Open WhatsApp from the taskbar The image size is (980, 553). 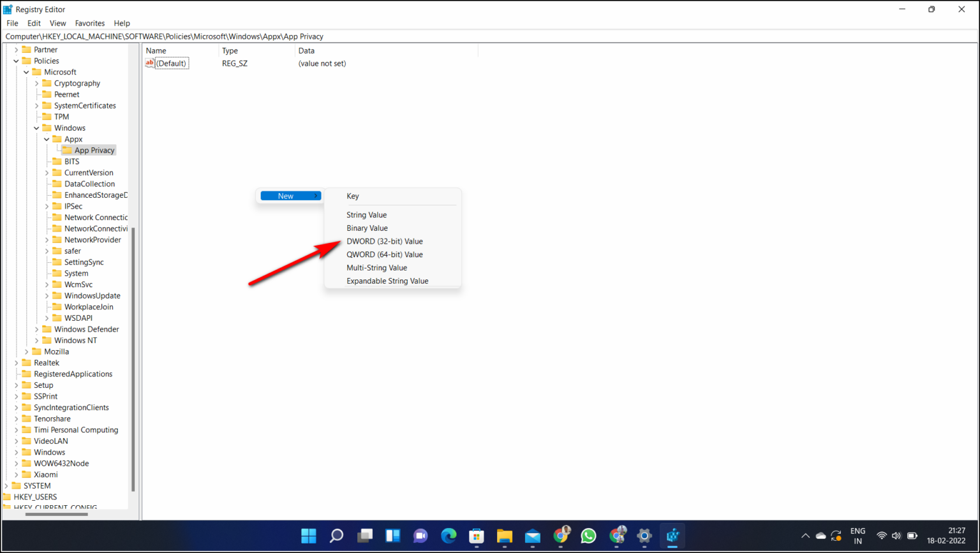[588, 536]
